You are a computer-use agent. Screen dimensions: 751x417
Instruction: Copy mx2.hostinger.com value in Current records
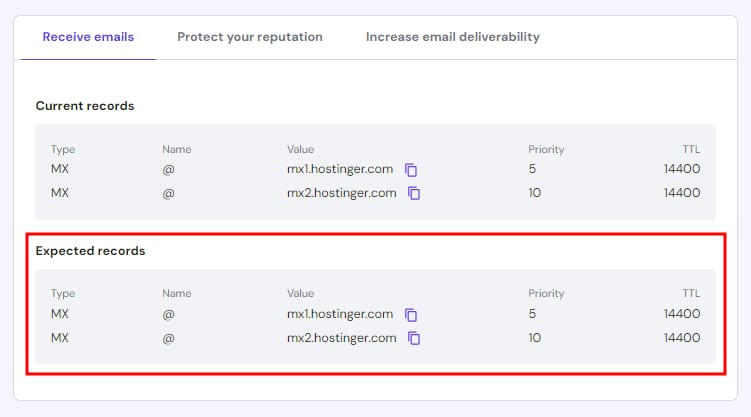point(413,194)
